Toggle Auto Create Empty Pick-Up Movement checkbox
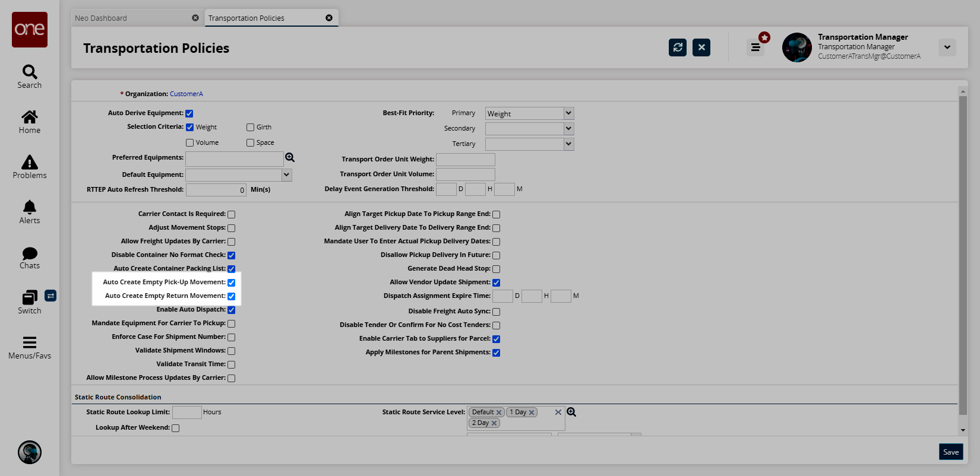 (231, 283)
